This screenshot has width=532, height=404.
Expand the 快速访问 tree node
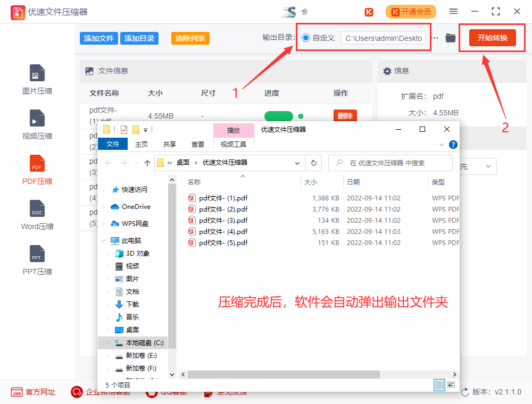104,190
